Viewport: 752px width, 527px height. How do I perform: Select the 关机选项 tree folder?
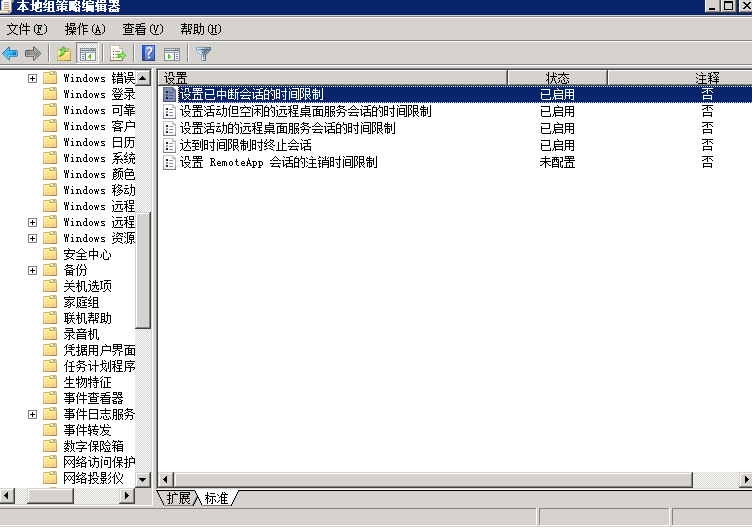coord(87,286)
